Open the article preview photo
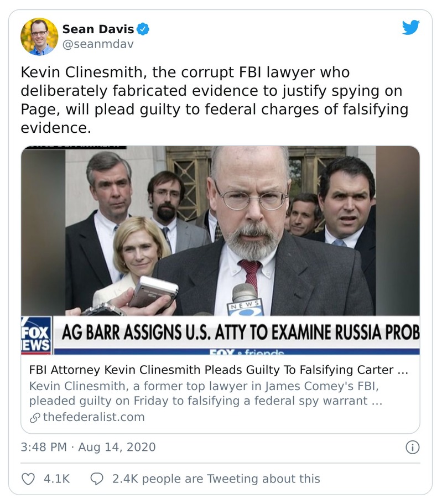Viewport: 442px width, 504px height. (x=220, y=232)
